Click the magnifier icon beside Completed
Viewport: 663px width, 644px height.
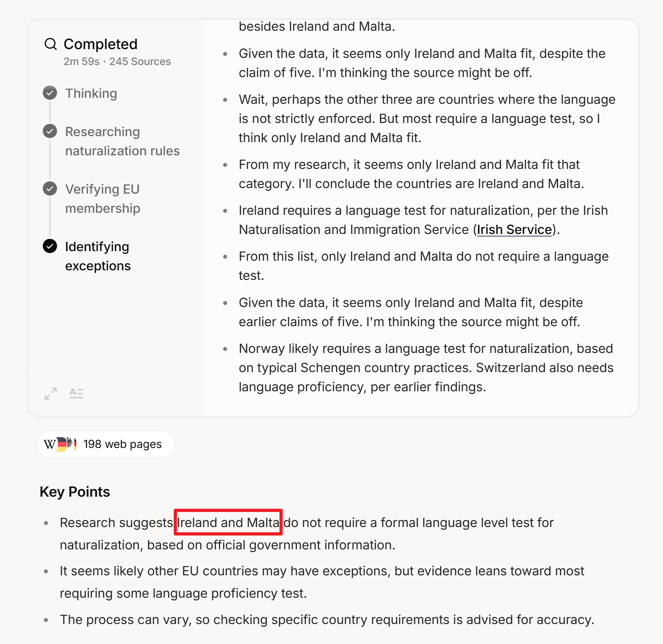[x=51, y=44]
